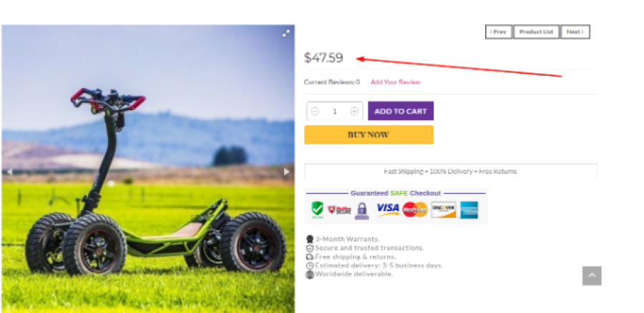644x313 pixels.
Task: Click the Discover card logo
Action: coord(443,209)
